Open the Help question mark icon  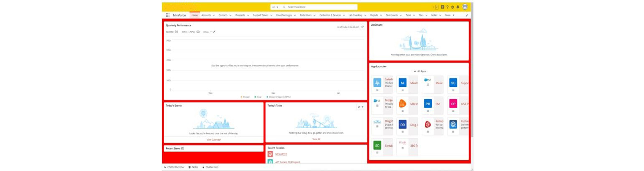[447, 7]
